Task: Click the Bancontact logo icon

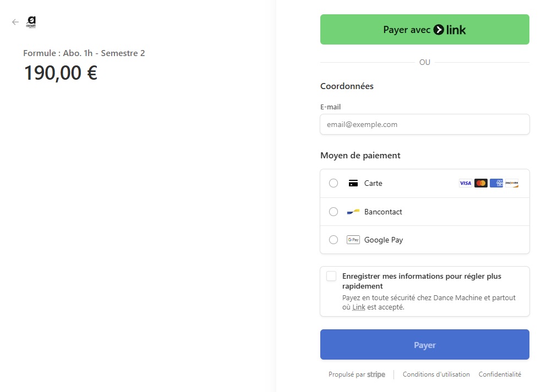Action: coord(353,212)
